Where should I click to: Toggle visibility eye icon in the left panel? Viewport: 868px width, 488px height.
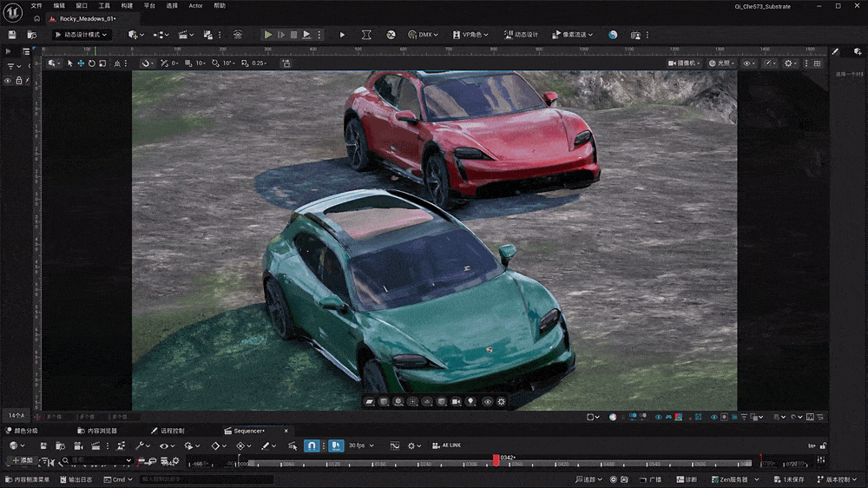point(8,81)
